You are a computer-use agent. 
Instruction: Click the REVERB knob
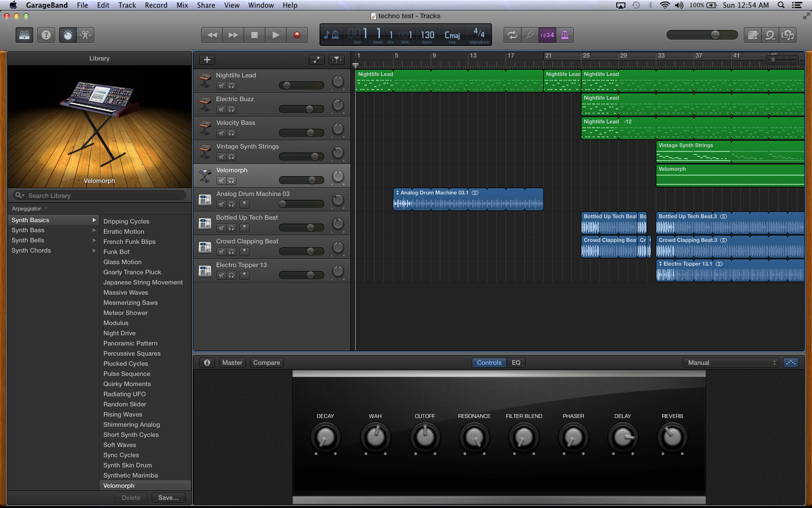click(x=672, y=437)
